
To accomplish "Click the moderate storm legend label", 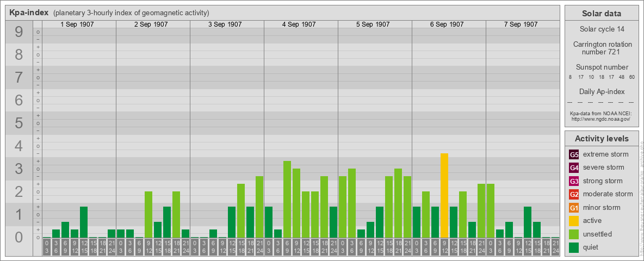I will [x=608, y=194].
